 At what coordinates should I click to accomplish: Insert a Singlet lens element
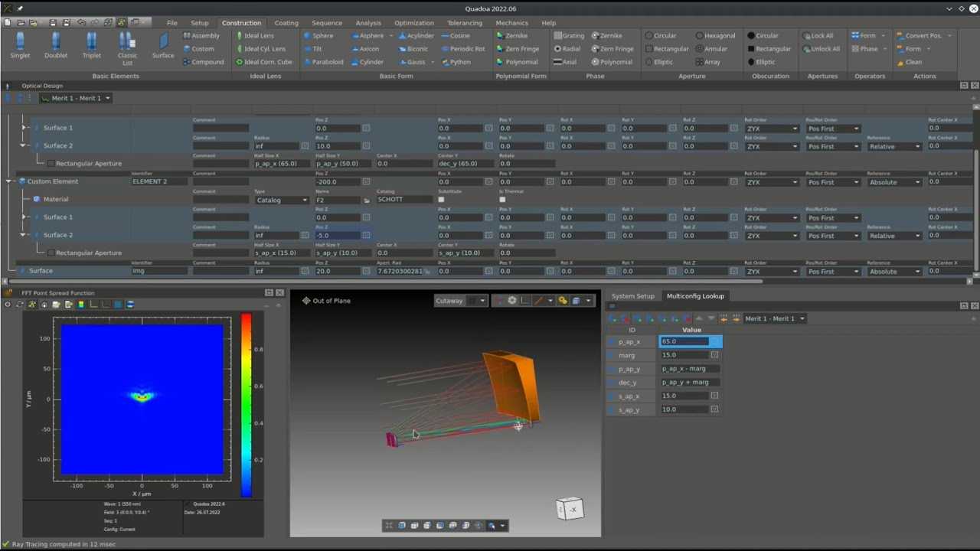tap(20, 45)
